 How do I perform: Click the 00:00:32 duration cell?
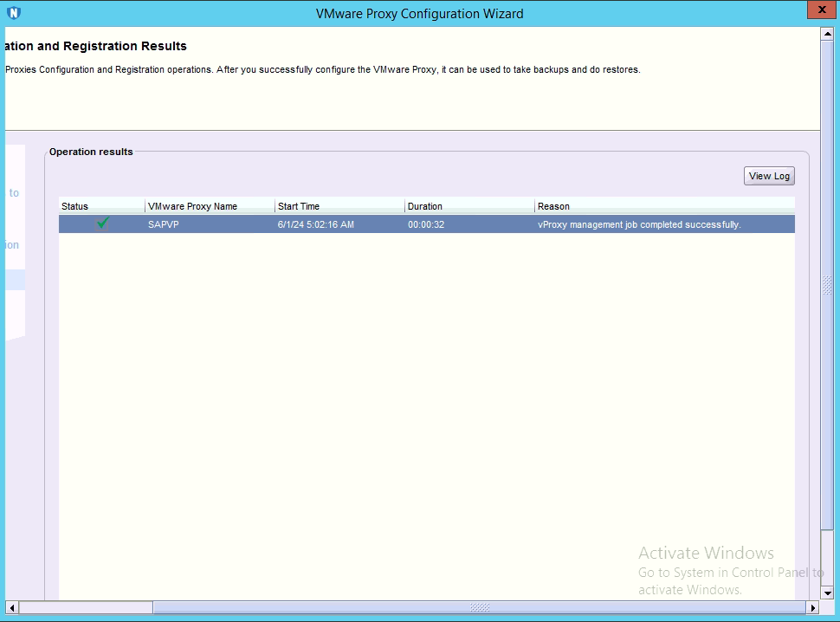click(x=426, y=224)
